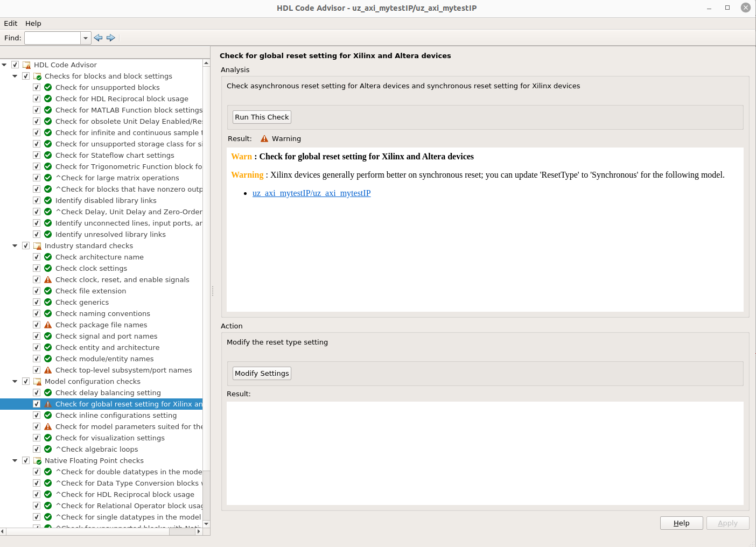
Task: Collapse Checks for blocks and block settings
Action: pyautogui.click(x=15, y=76)
